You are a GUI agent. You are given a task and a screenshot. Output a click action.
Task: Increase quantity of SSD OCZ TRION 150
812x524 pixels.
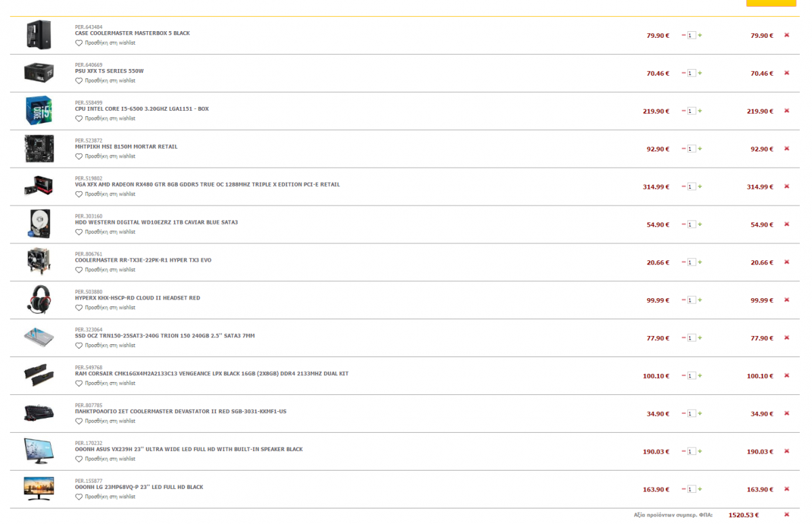[700, 338]
